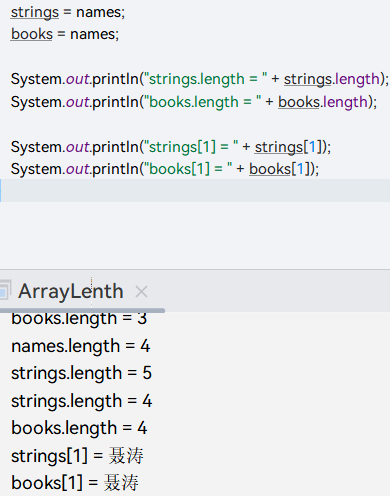Click the run configuration icon beside ArrayLenth
The image size is (390, 496).
[4, 291]
